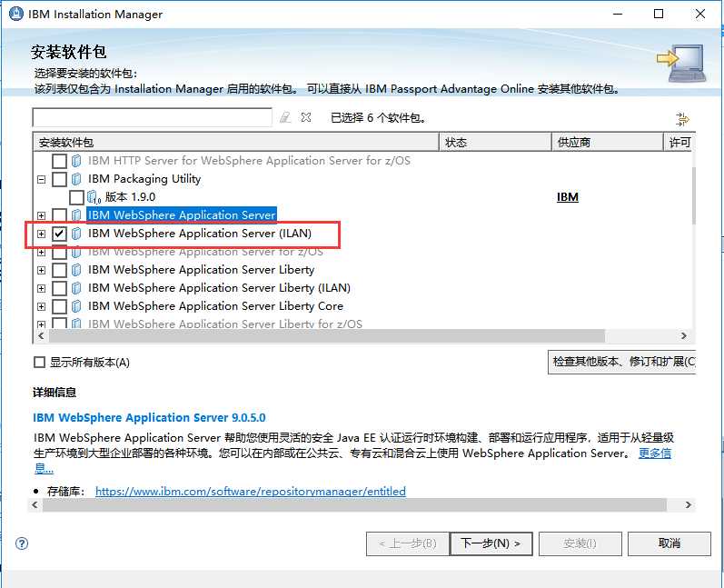Click the 状态 column header
The height and width of the screenshot is (588, 724).
495,143
